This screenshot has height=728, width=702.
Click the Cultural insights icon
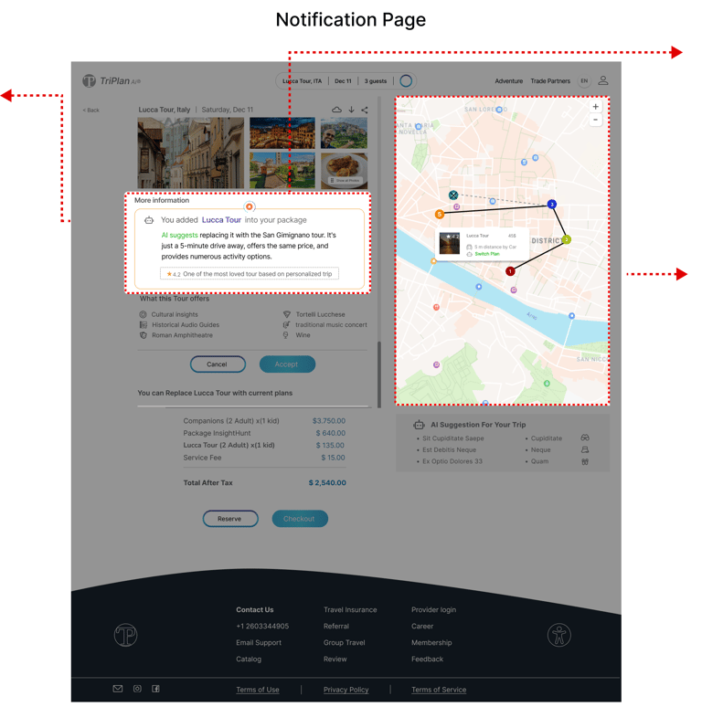[x=144, y=314]
